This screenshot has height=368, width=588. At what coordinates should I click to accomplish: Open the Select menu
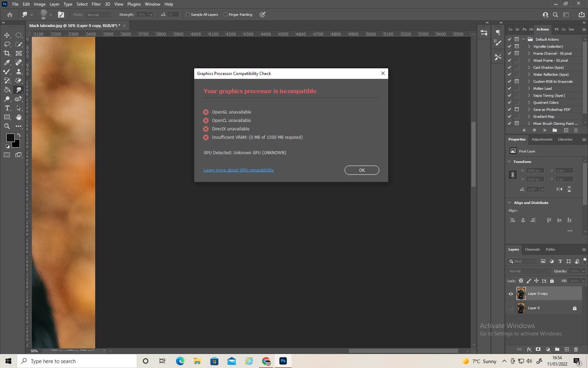[x=82, y=4]
